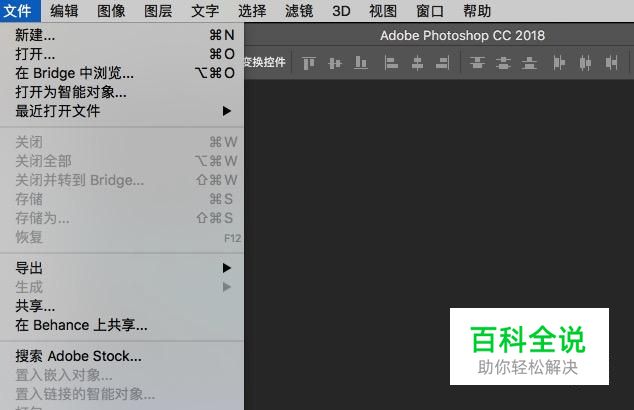The width and height of the screenshot is (634, 410).
Task: Open the 帮助 menu
Action: (x=477, y=11)
